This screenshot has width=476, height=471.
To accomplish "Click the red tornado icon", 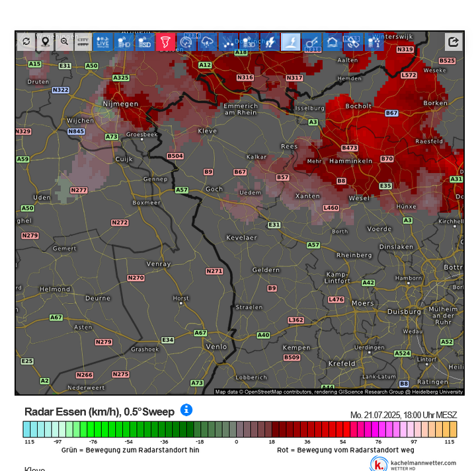I will pos(165,42).
